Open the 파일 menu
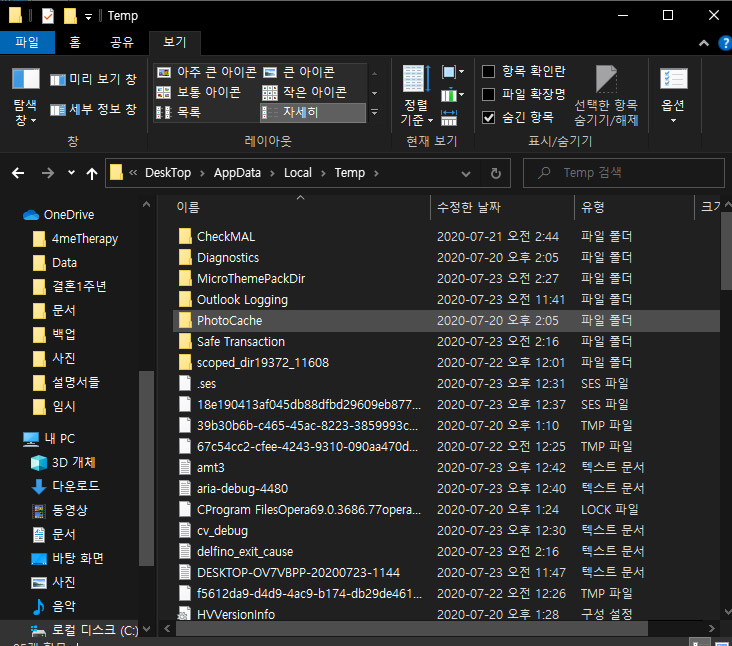The image size is (732, 646). (27, 42)
